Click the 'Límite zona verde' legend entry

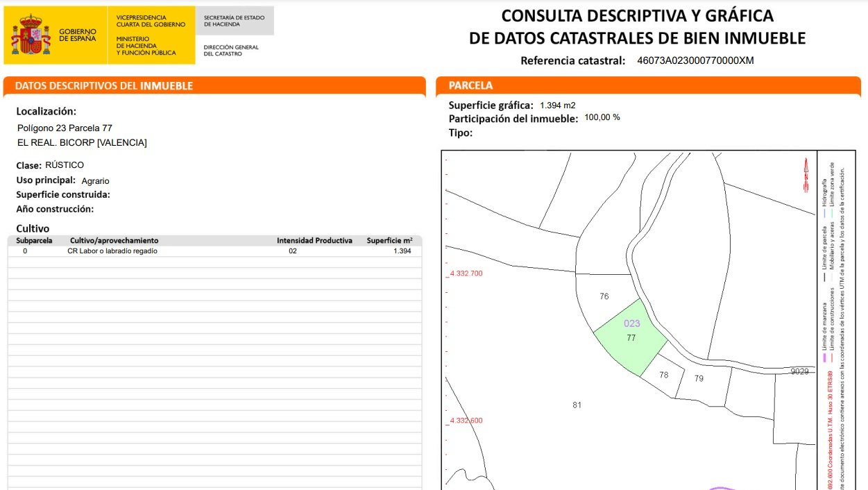tap(833, 184)
